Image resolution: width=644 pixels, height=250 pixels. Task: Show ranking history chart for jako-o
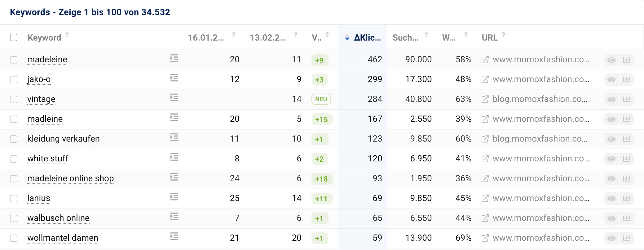(627, 80)
